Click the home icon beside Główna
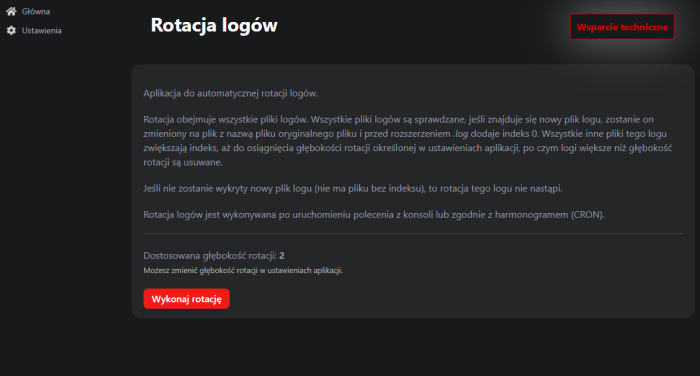 [x=11, y=11]
